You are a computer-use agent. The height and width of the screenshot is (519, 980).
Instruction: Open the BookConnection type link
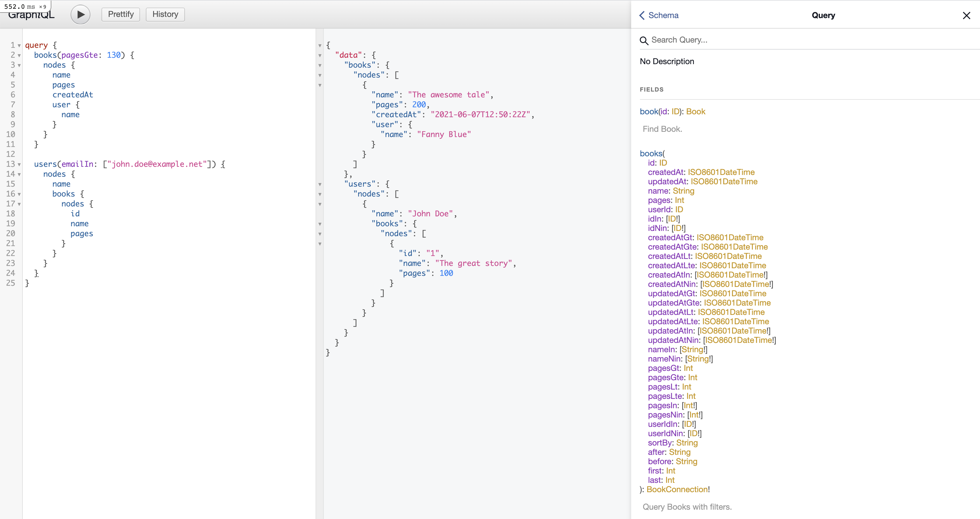point(677,489)
